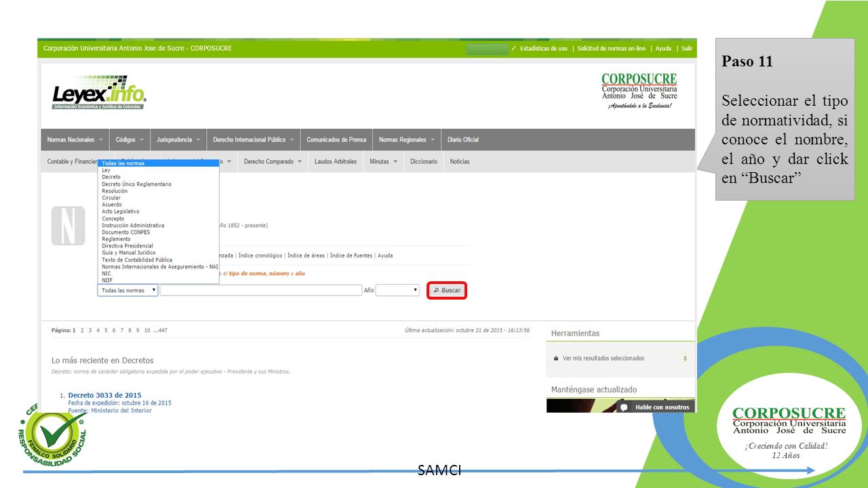Expand the Códigos menu

coord(130,140)
